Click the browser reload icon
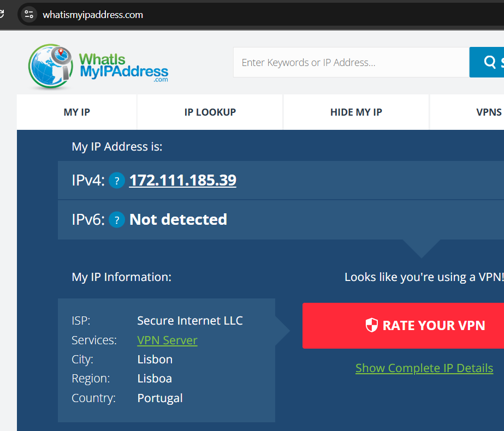 2,14
